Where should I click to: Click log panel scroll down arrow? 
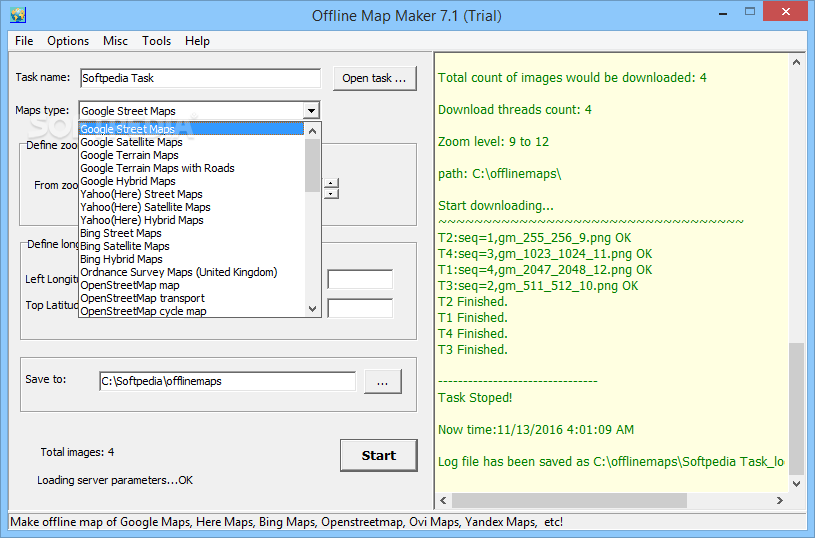pyautogui.click(x=796, y=483)
